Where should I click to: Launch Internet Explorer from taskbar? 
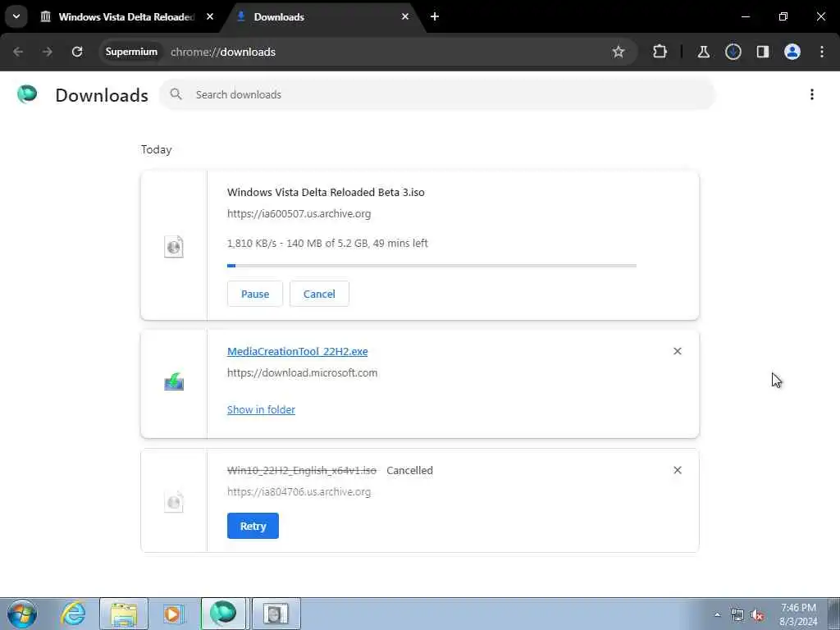(x=73, y=614)
